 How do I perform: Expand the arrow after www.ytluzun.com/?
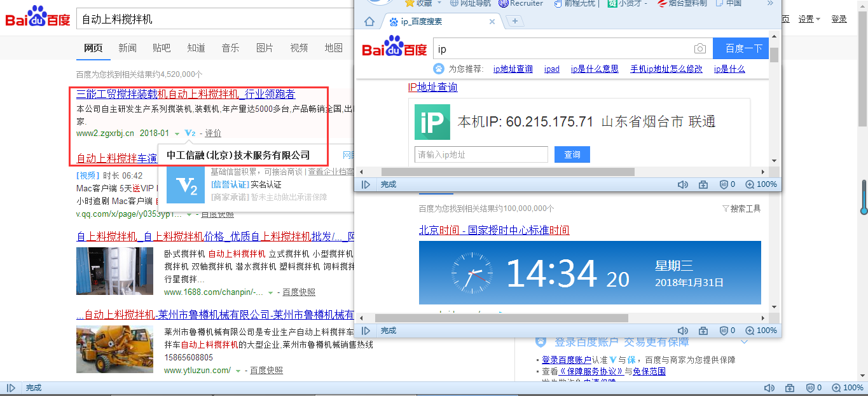(238, 371)
